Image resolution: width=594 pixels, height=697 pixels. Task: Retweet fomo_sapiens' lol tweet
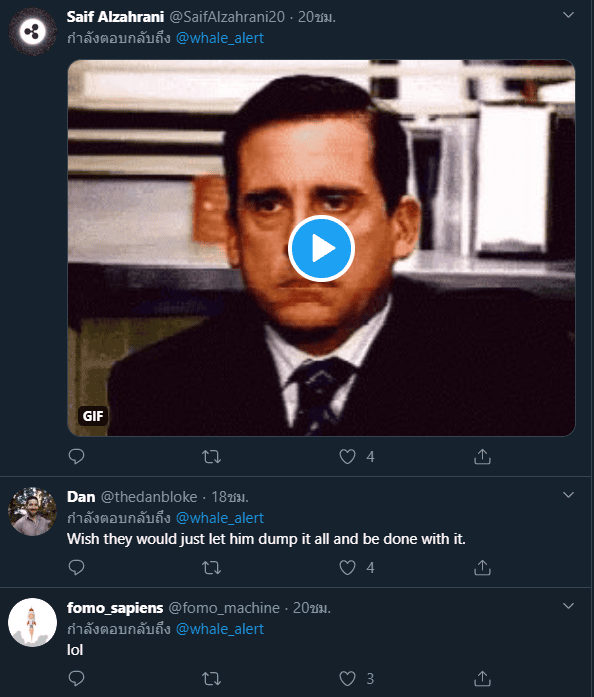click(x=212, y=678)
